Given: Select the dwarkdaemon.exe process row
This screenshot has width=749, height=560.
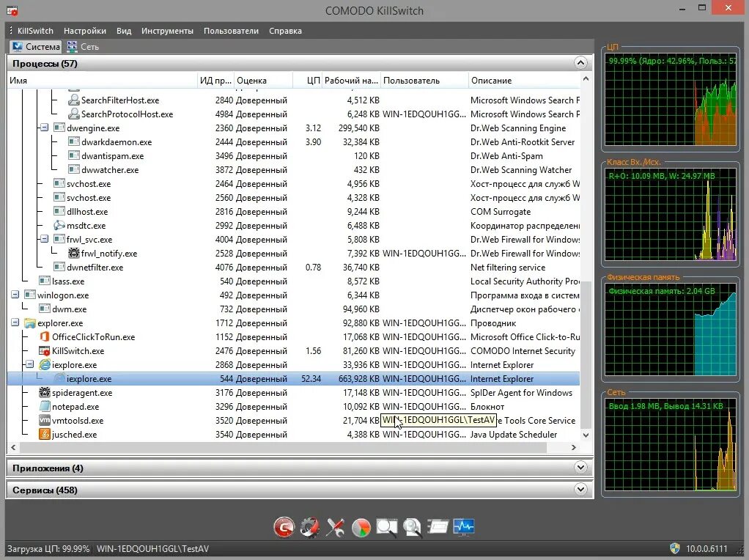Looking at the screenshot, I should coord(294,142).
